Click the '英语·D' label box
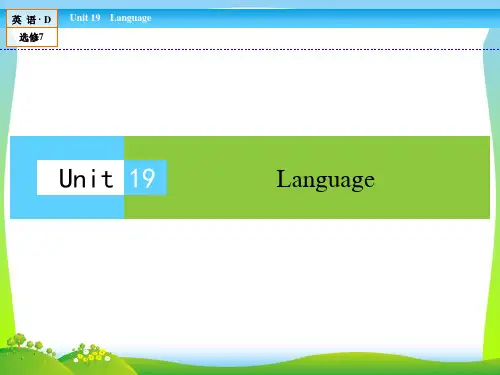The image size is (500, 375). 32,19
